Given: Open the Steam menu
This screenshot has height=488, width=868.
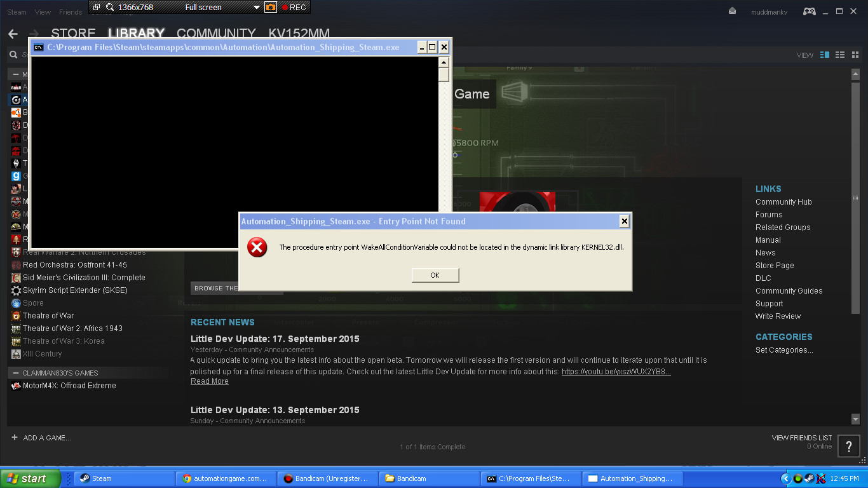Looking at the screenshot, I should tap(17, 12).
